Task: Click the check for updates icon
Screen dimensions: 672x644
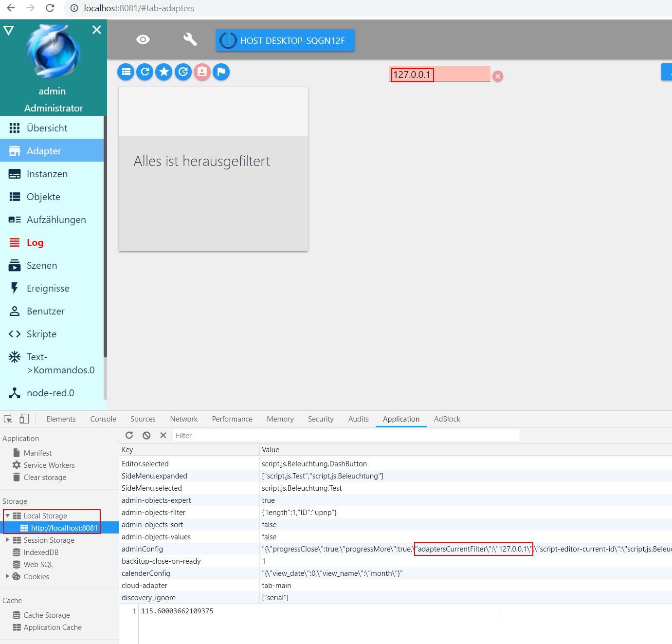Action: pos(183,72)
